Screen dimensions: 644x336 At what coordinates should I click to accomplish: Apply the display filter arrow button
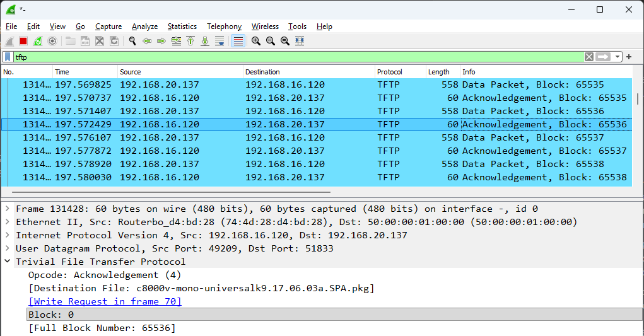pyautogui.click(x=603, y=57)
